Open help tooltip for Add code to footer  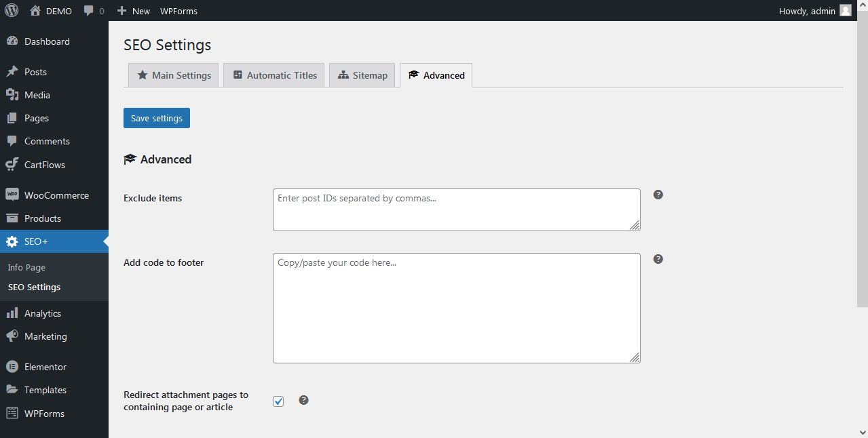point(658,259)
